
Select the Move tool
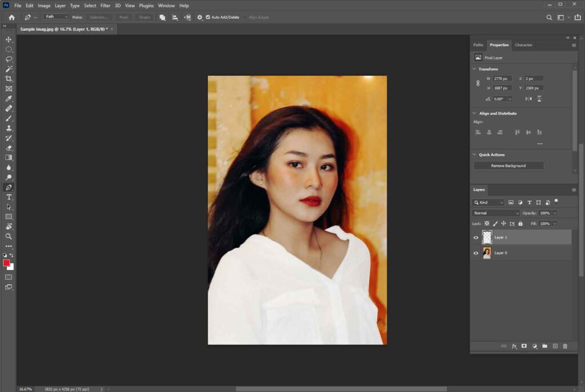[9, 40]
